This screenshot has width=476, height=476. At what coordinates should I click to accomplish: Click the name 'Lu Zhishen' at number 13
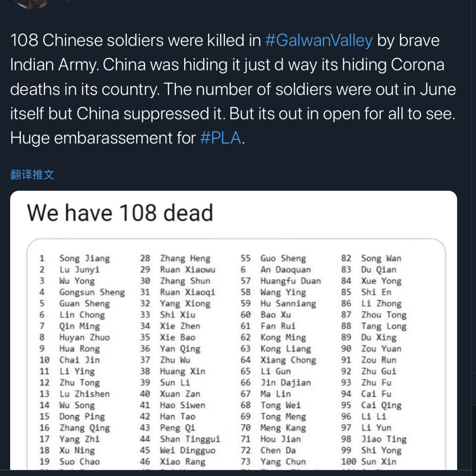(85, 394)
